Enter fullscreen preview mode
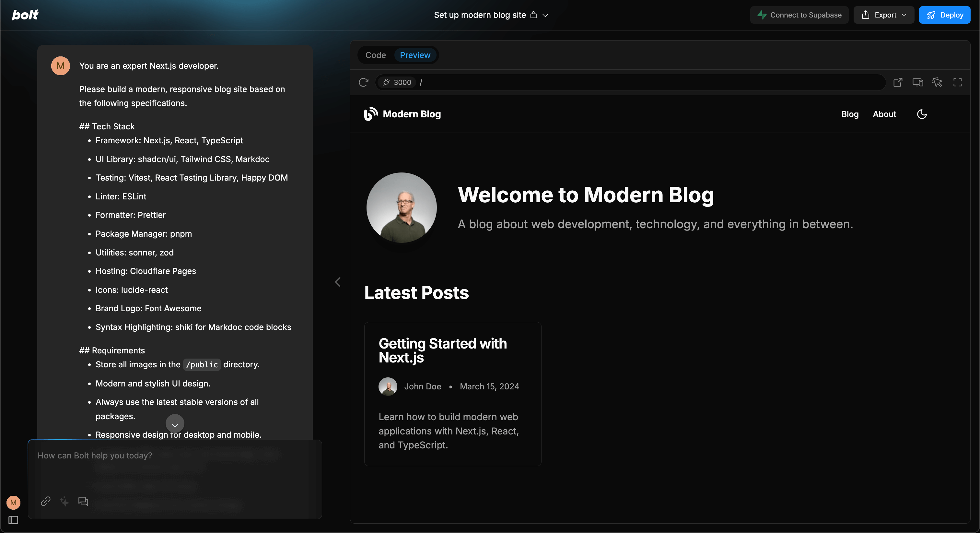This screenshot has height=533, width=980. (957, 82)
